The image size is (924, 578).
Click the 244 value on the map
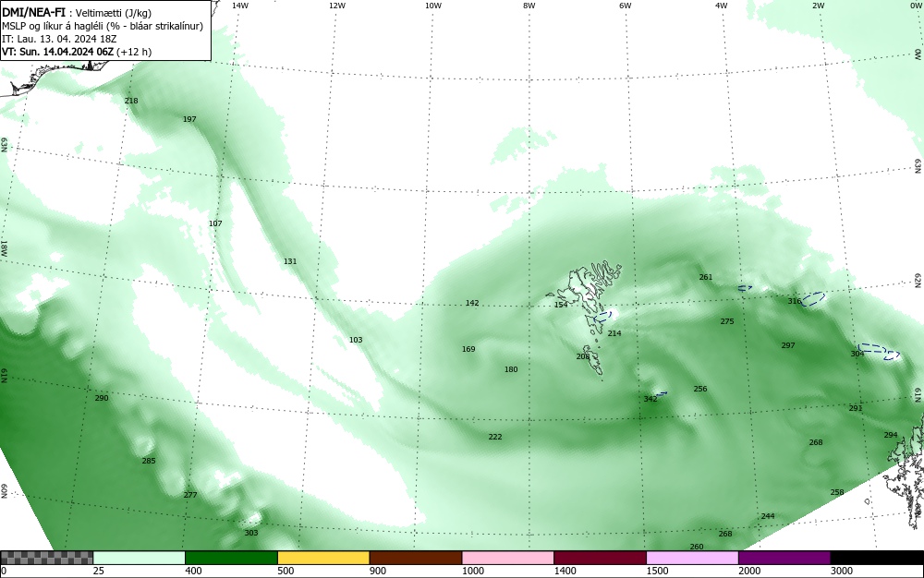[x=768, y=516]
